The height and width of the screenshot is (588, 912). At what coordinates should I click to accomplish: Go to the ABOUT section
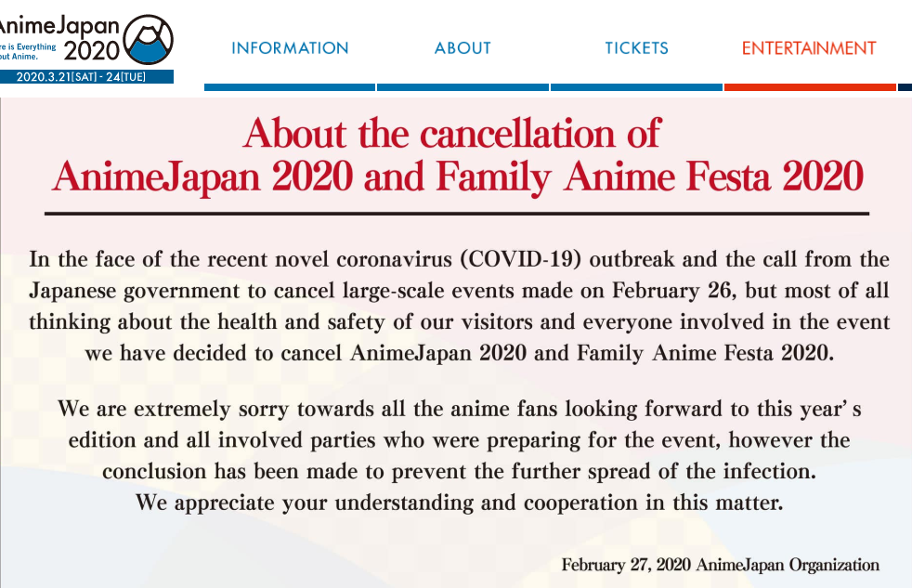(463, 47)
